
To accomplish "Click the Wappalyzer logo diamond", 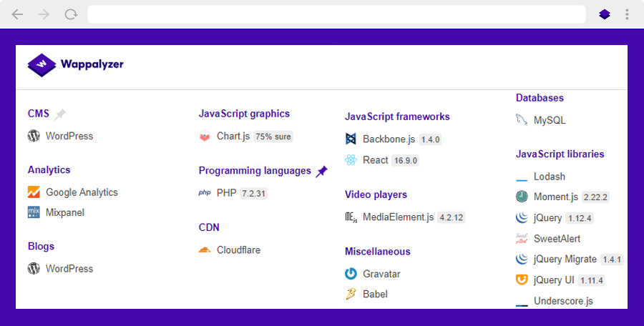I will (42, 65).
